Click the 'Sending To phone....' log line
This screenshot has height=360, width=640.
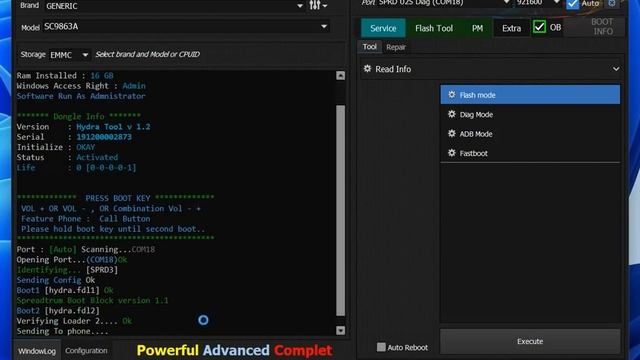62,331
